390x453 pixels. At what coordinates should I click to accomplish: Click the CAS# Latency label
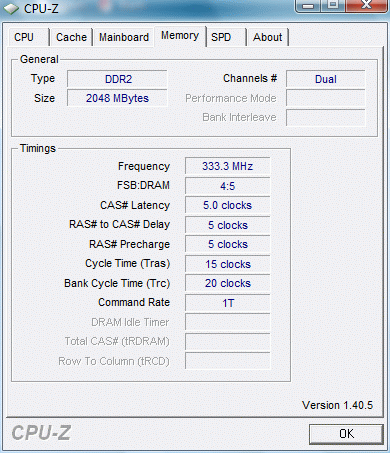[x=135, y=205]
